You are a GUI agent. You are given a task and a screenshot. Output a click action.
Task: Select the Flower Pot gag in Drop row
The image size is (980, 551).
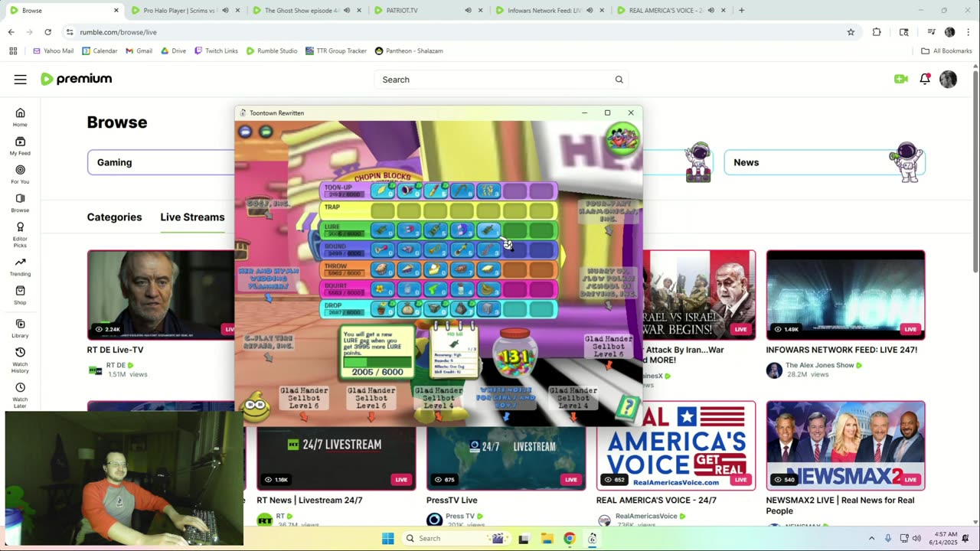pos(382,309)
